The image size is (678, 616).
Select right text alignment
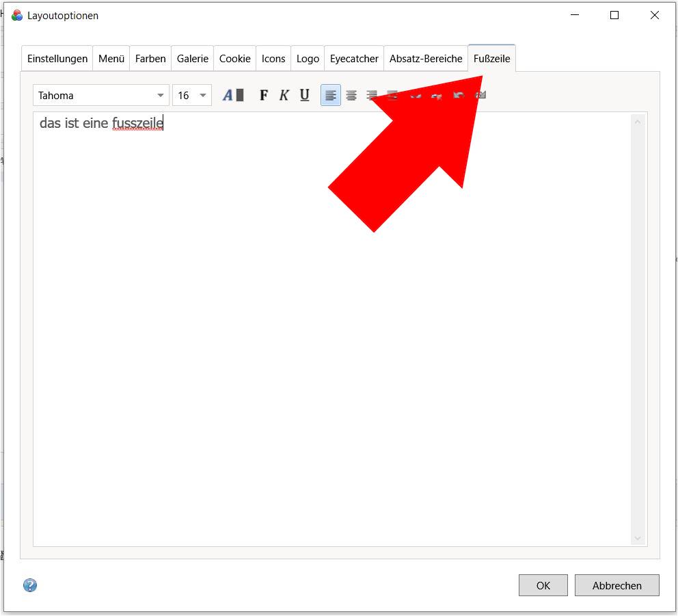pos(372,95)
